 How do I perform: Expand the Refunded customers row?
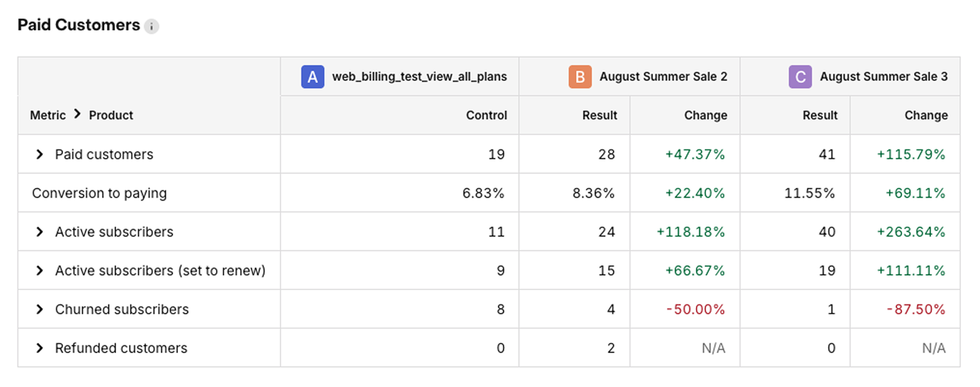(x=40, y=348)
